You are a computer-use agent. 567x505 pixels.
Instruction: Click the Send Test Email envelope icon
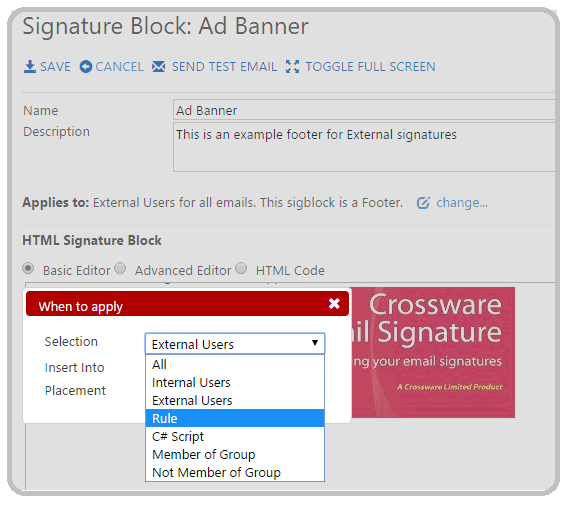coord(158,67)
